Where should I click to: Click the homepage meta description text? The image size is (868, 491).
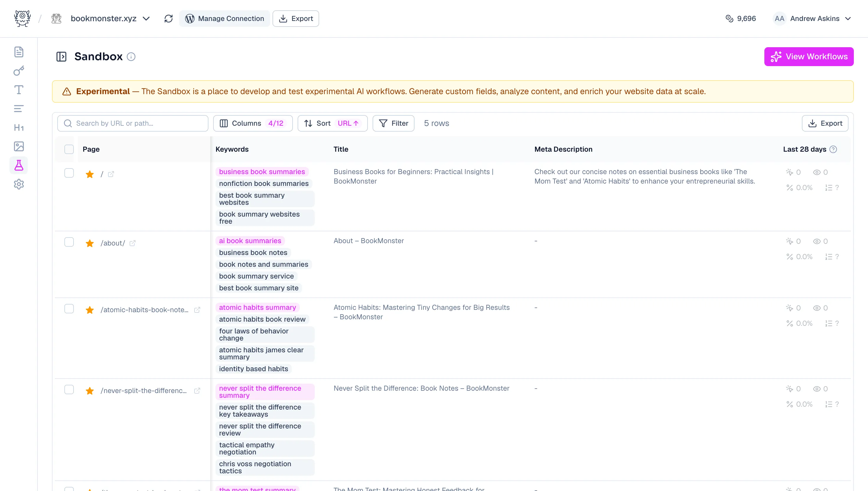coord(644,177)
